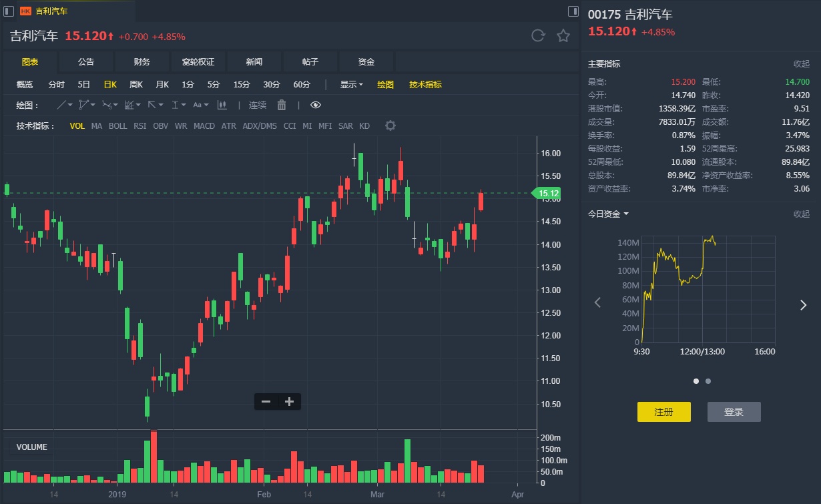Toggle drawing visibility with the eye icon
Viewport: 821px width, 504px height.
click(x=316, y=105)
